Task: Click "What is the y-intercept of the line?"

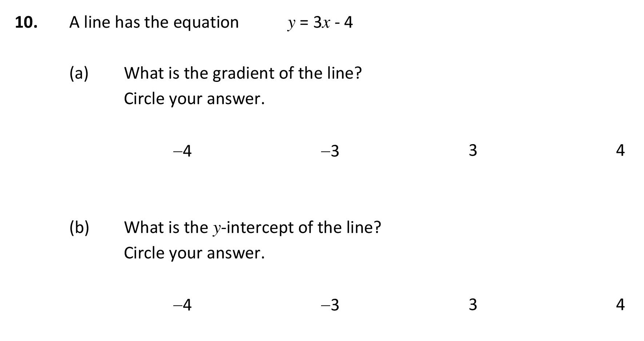Action: click(253, 228)
